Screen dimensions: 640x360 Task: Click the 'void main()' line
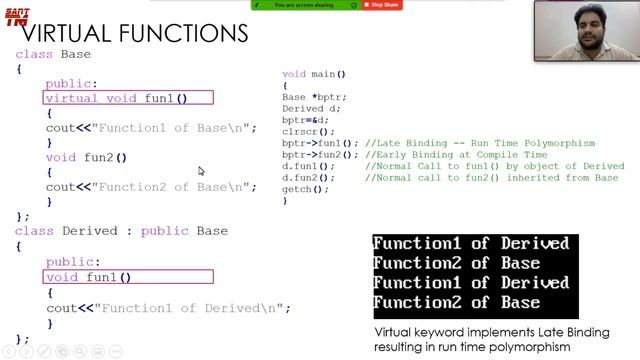(314, 74)
